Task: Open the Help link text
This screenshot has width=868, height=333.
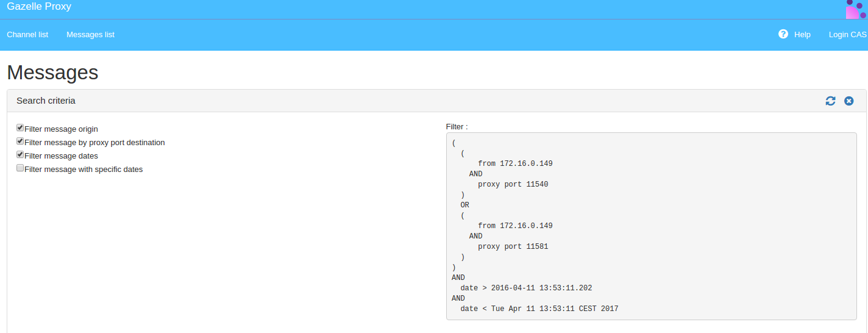Action: click(x=802, y=35)
